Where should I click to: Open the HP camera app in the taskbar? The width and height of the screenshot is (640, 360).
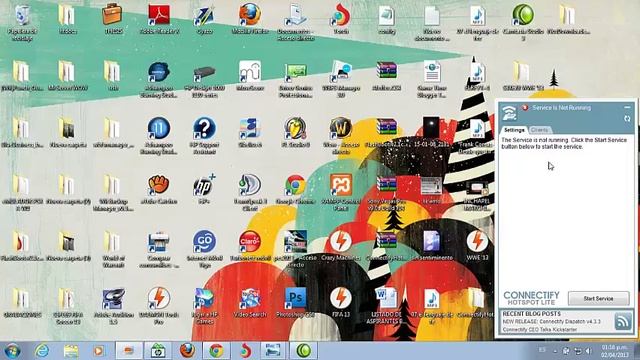pyautogui.click(x=158, y=351)
